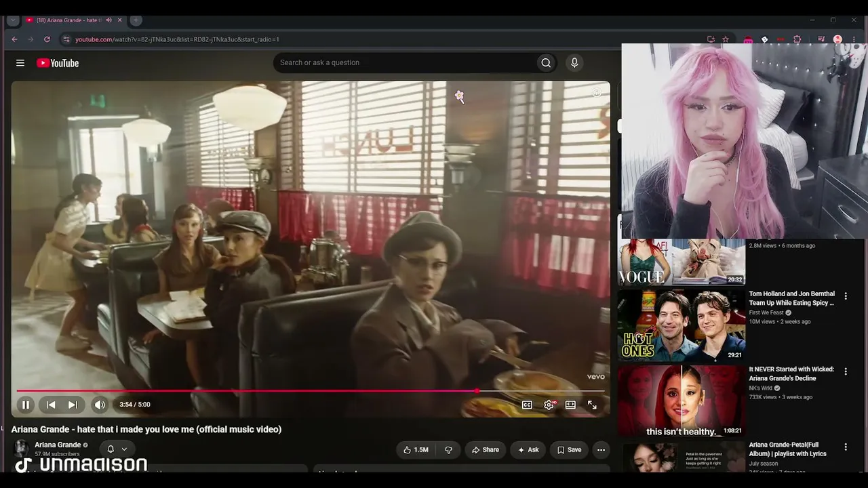Open the browser profile avatar
This screenshot has height=488, width=868.
tap(837, 39)
